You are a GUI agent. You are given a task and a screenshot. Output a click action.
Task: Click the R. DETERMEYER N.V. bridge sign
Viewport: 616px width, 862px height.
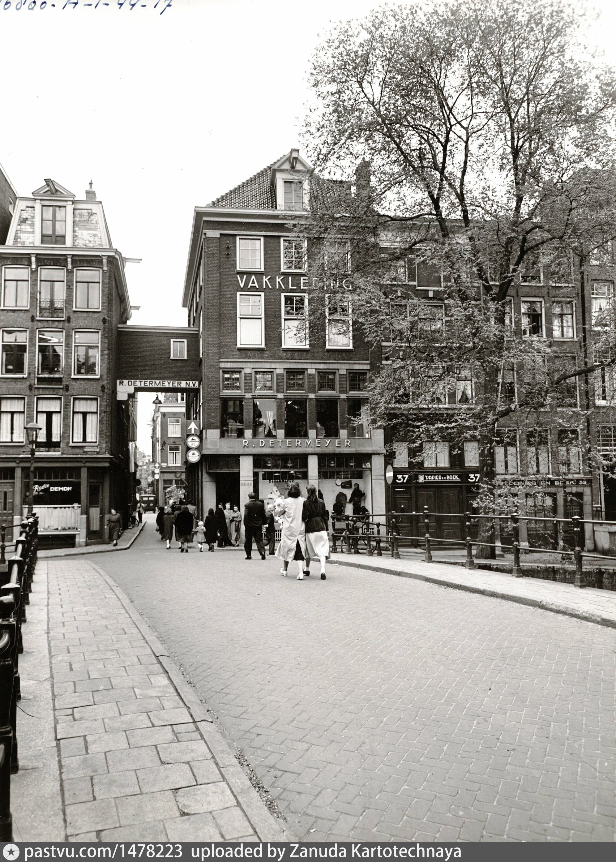point(158,384)
